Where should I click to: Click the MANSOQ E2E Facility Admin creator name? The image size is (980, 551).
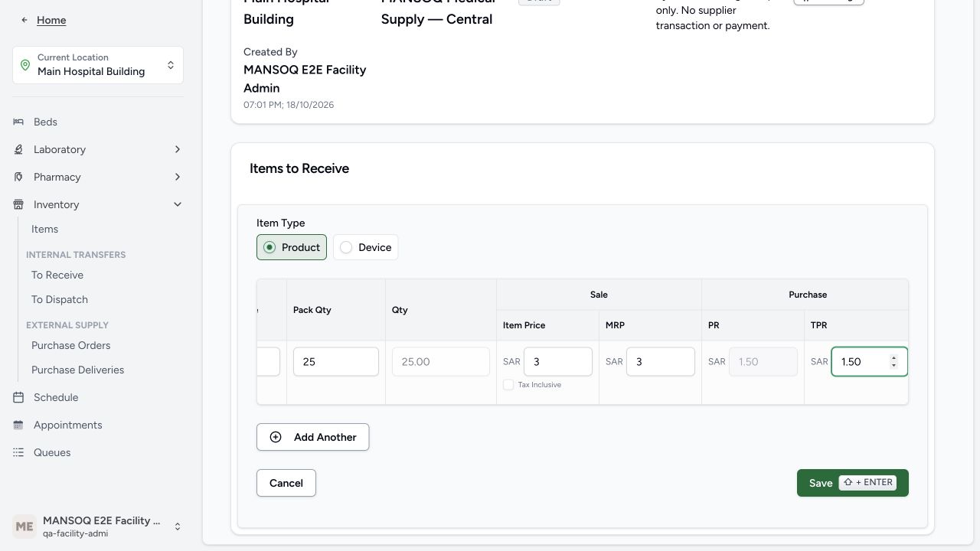click(305, 79)
